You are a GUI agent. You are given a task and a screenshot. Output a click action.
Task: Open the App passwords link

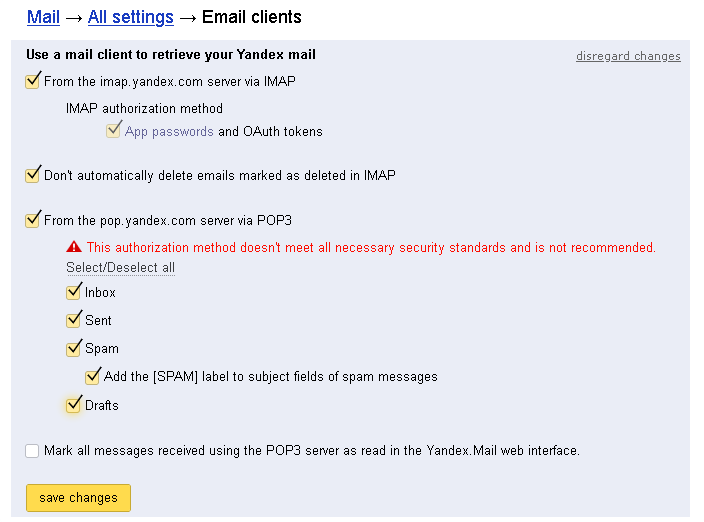point(169,131)
